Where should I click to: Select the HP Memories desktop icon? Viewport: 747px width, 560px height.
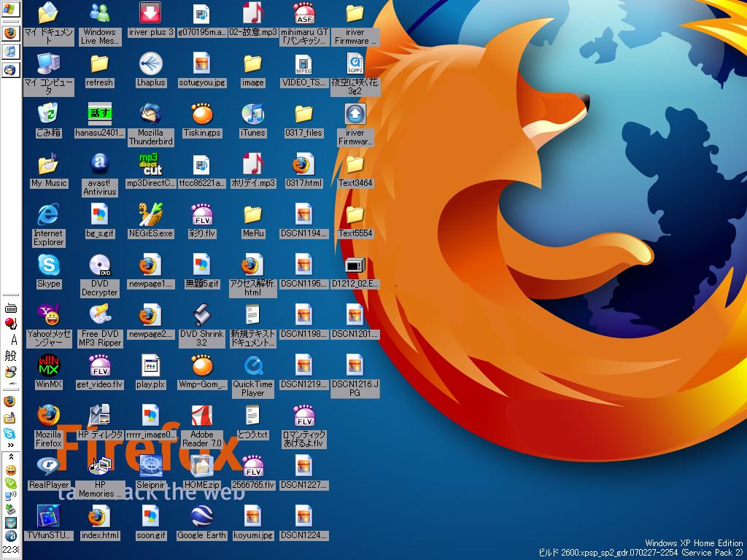[x=99, y=476]
